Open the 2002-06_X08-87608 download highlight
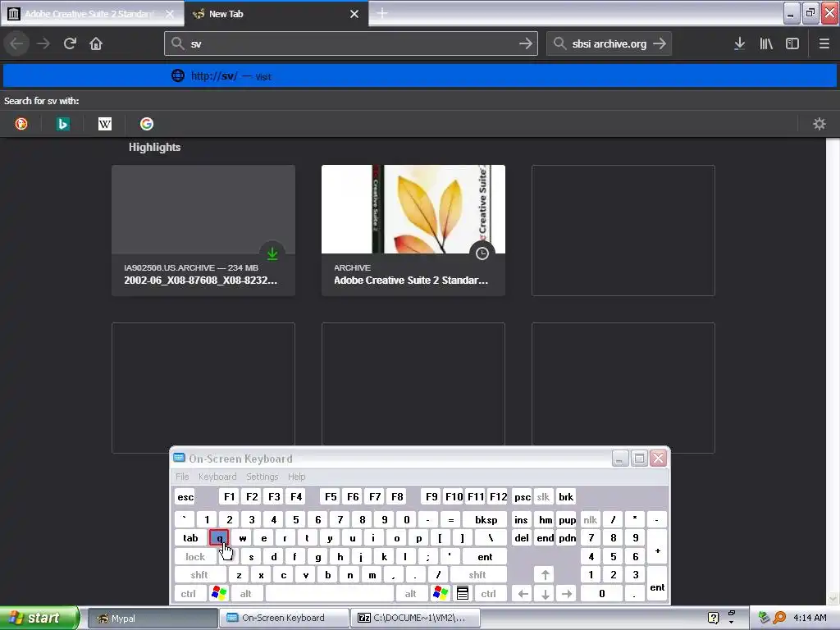Screen dimensions: 840x630 (x=203, y=231)
